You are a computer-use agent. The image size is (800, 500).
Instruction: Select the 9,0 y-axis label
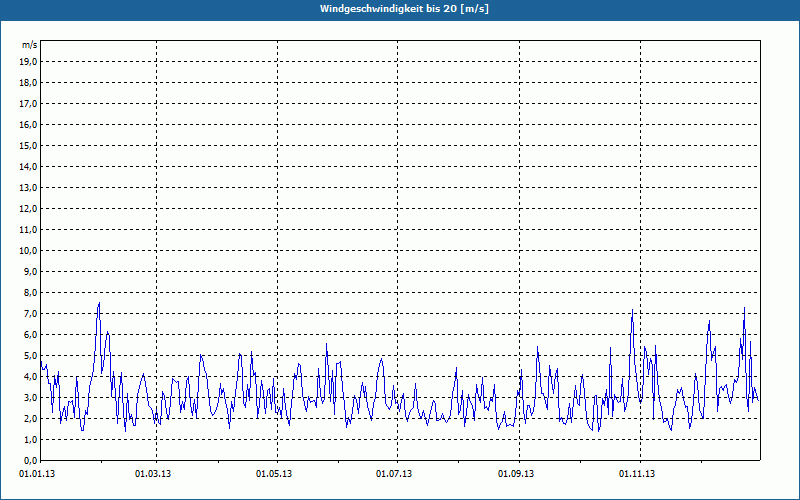[30, 271]
